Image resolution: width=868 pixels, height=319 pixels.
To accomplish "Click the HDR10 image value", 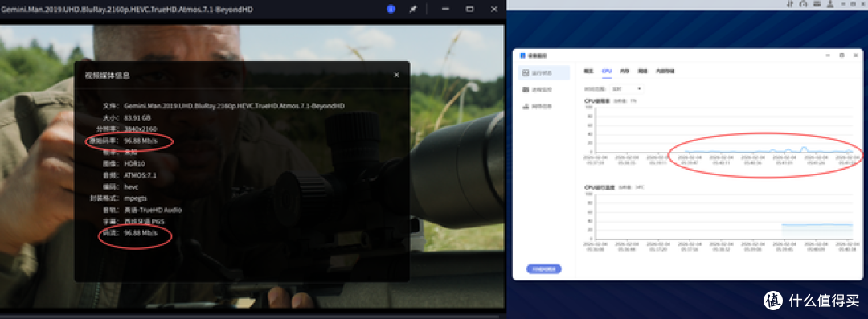I will click(x=134, y=164).
